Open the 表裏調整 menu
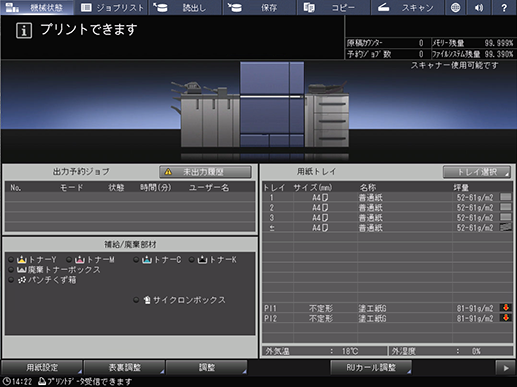The height and width of the screenshot is (387, 517). coord(124,367)
